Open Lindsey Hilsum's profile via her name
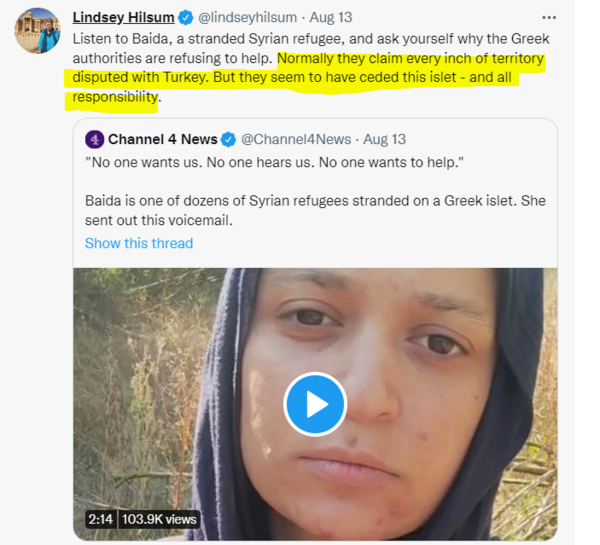Screen dimensions: 600x545 (x=123, y=18)
